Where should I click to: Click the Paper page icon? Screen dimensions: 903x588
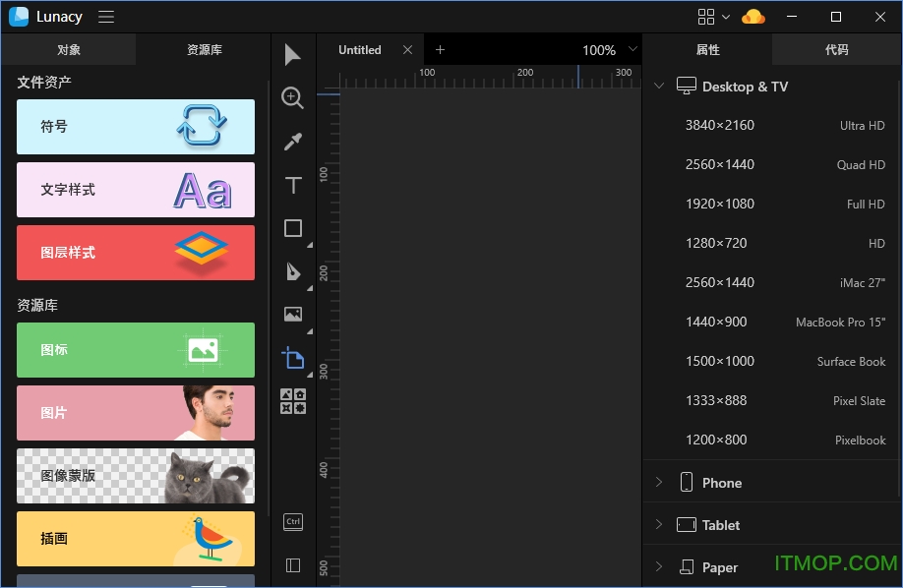pos(686,566)
